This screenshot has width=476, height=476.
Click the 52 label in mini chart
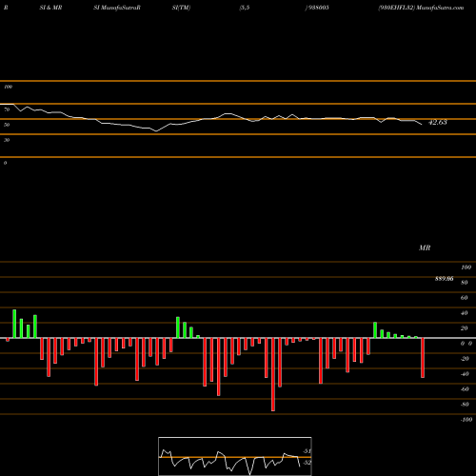pyautogui.click(x=307, y=463)
